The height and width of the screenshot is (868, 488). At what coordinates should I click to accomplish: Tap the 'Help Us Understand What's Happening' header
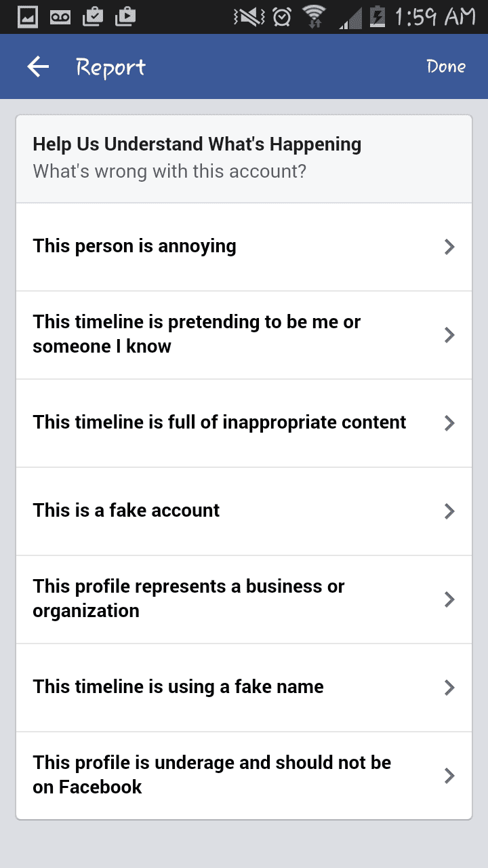click(x=197, y=144)
